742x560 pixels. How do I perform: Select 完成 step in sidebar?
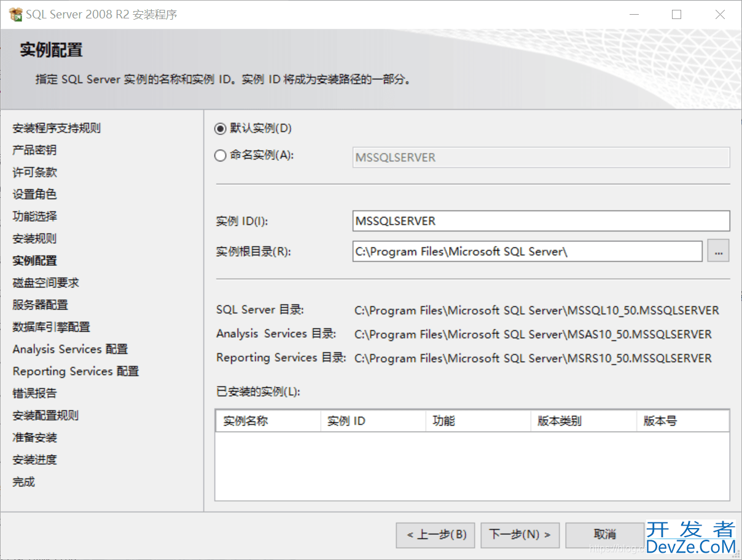pyautogui.click(x=23, y=481)
